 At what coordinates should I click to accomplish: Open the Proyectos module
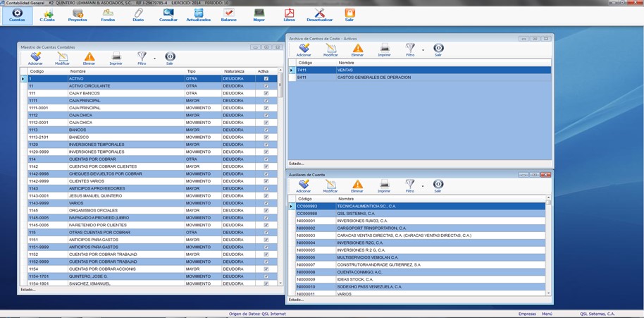point(78,16)
